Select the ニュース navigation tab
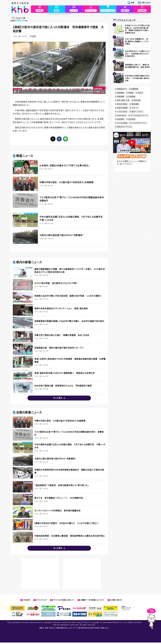The width and height of the screenshot is (161, 644). pyautogui.click(x=74, y=9)
